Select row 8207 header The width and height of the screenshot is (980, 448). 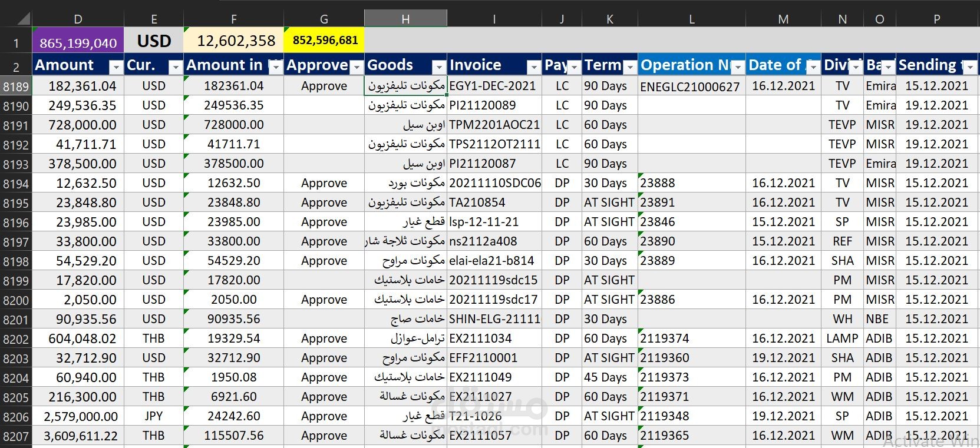(x=16, y=436)
